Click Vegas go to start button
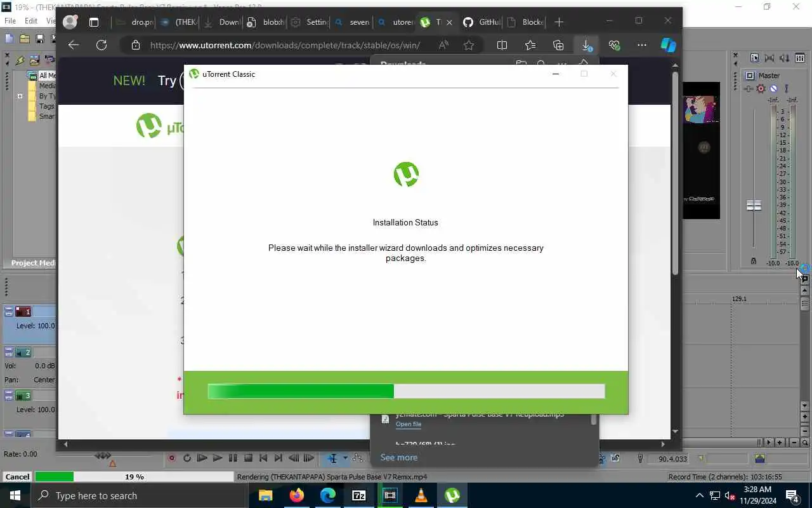Viewport: 812px width, 508px height. coord(263,458)
